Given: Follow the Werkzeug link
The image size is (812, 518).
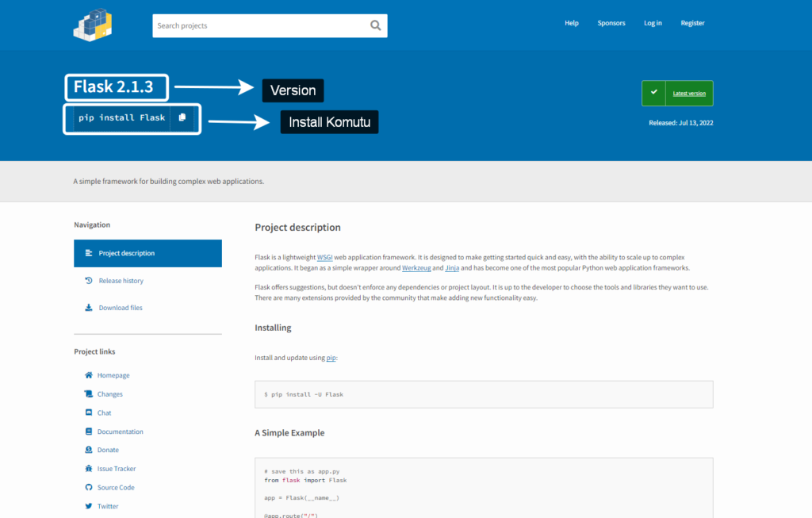Looking at the screenshot, I should click(416, 268).
